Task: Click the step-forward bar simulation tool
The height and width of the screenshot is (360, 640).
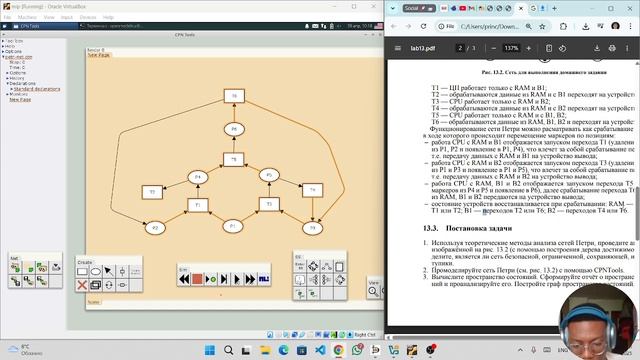Action: click(224, 279)
